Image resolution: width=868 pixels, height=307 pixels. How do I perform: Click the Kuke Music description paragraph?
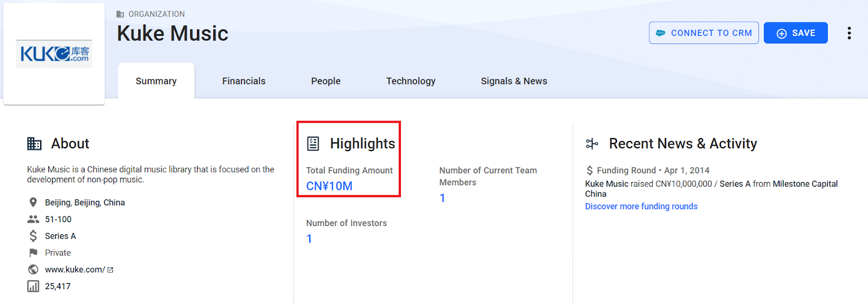[x=151, y=174]
